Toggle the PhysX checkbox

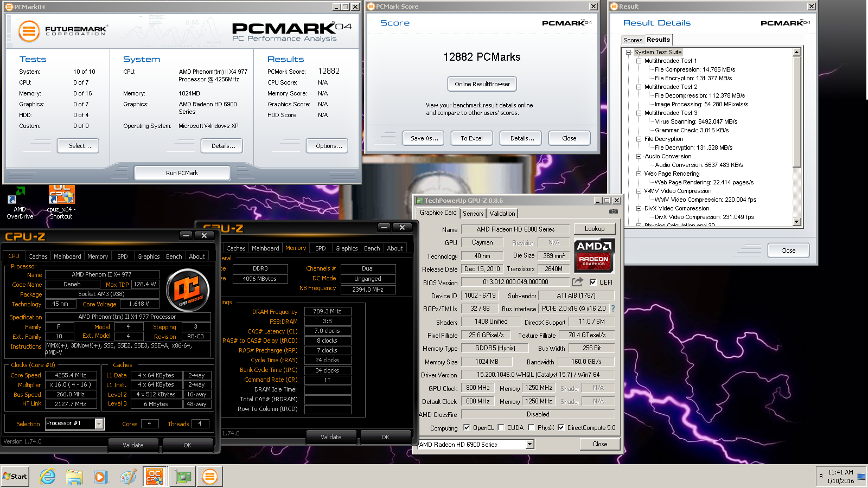point(531,427)
